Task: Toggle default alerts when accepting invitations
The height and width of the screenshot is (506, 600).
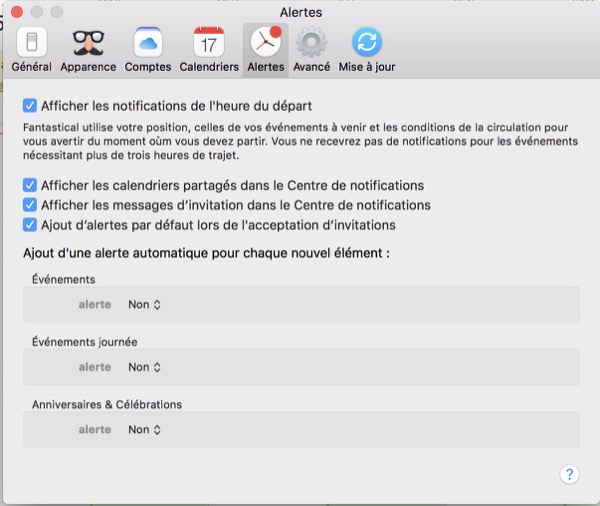Action: (x=30, y=225)
